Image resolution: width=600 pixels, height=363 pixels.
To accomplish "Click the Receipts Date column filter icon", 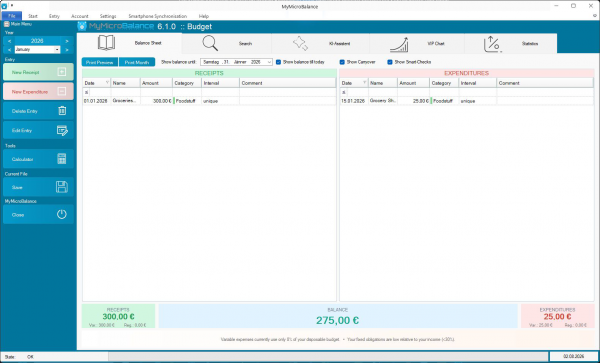I will (107, 83).
